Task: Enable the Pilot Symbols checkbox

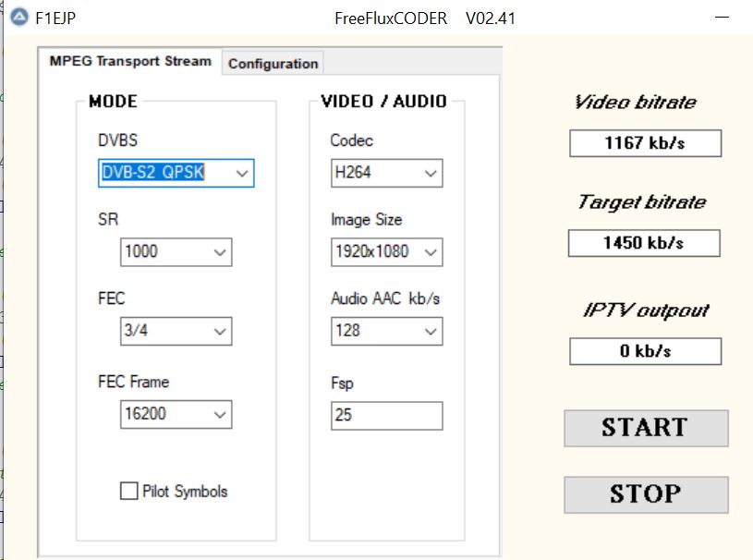Action: point(128,491)
